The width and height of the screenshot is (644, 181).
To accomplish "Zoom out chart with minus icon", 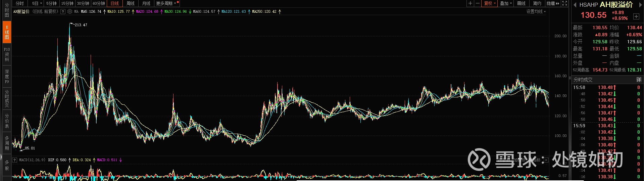I will 478,3.
